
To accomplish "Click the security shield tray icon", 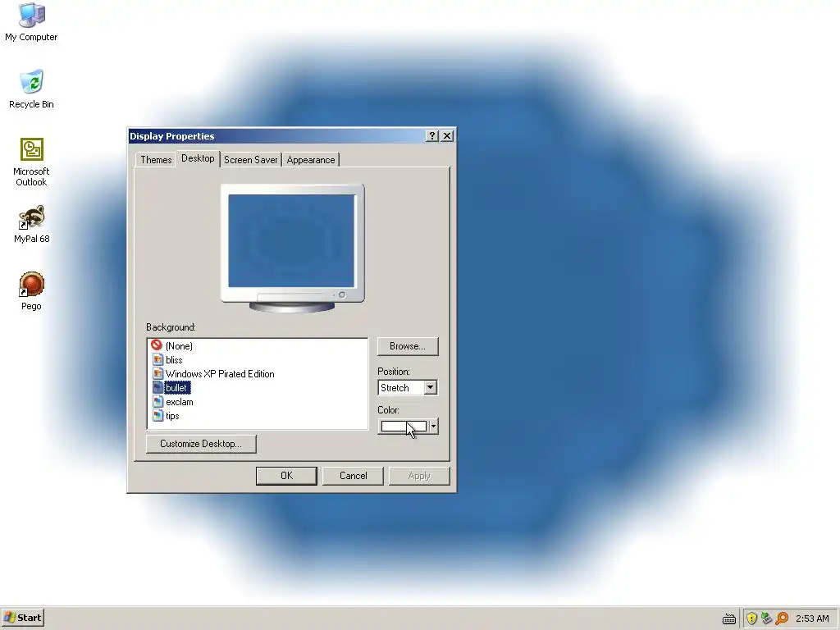I will pyautogui.click(x=751, y=619).
